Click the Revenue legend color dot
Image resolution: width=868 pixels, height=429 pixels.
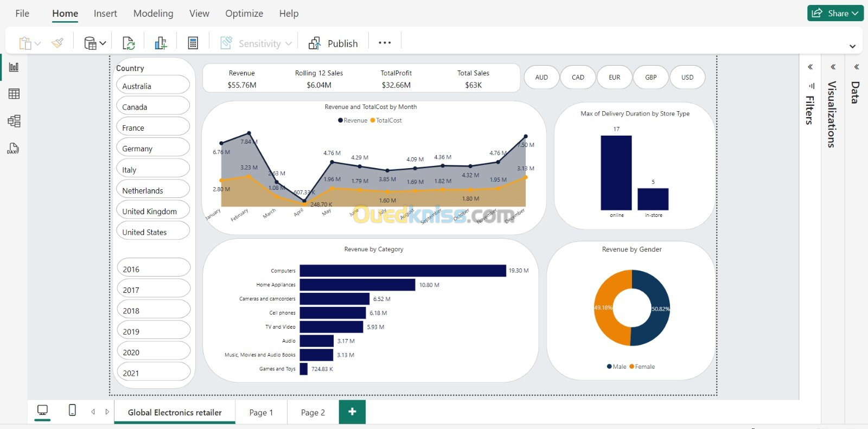coord(340,120)
